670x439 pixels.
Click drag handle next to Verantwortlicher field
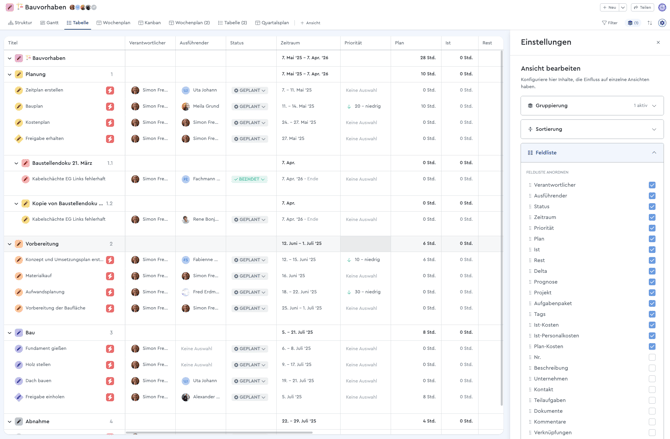[530, 185]
